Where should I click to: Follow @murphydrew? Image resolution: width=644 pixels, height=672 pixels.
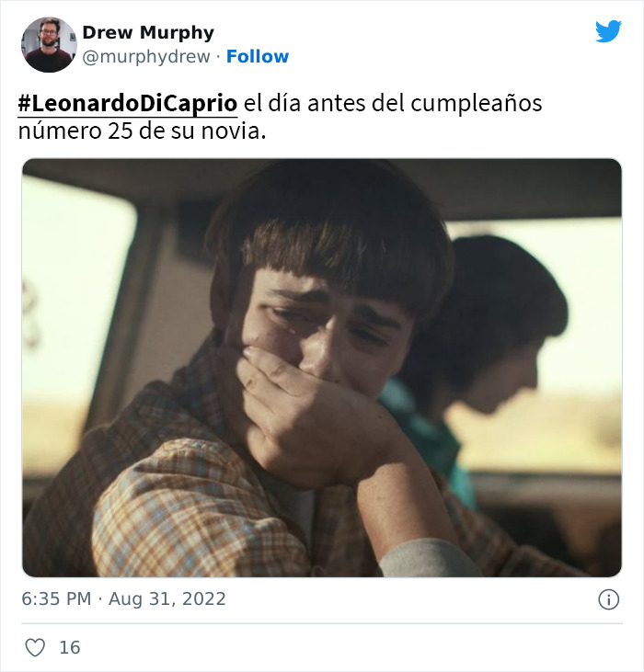[258, 57]
